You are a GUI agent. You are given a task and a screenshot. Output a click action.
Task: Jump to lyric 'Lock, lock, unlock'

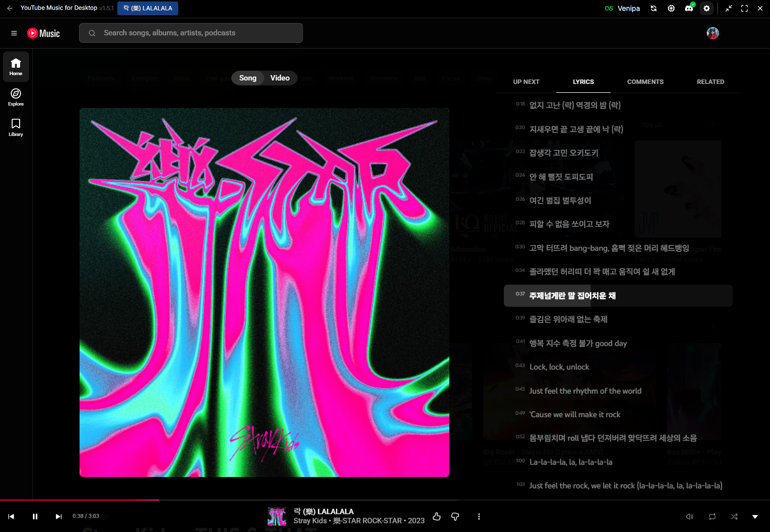[618, 367]
